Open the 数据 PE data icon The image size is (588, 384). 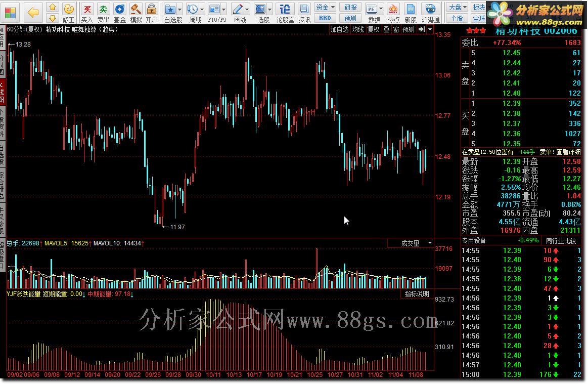coord(371,9)
